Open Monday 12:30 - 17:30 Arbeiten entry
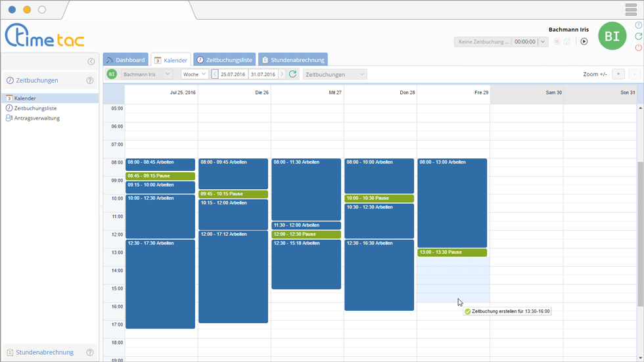644x362 pixels. click(160, 284)
